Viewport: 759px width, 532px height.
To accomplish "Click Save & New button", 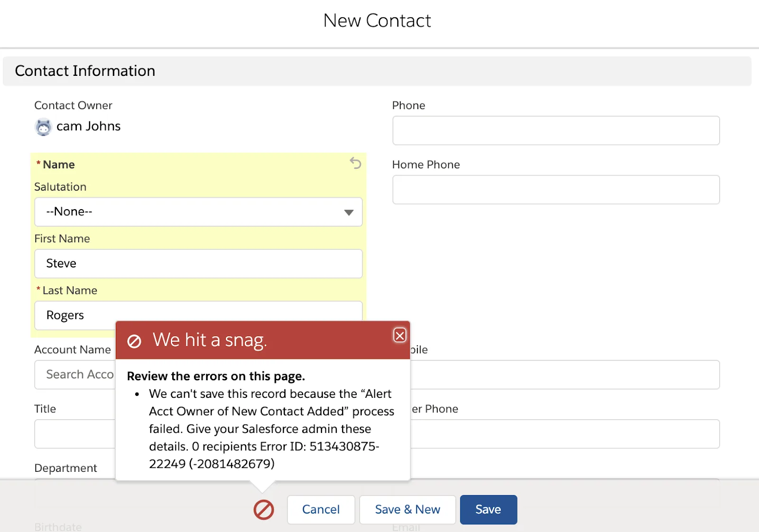I will (x=407, y=510).
